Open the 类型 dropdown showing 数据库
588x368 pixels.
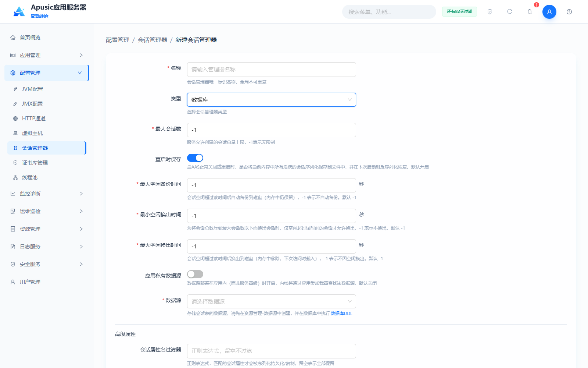[x=272, y=100]
